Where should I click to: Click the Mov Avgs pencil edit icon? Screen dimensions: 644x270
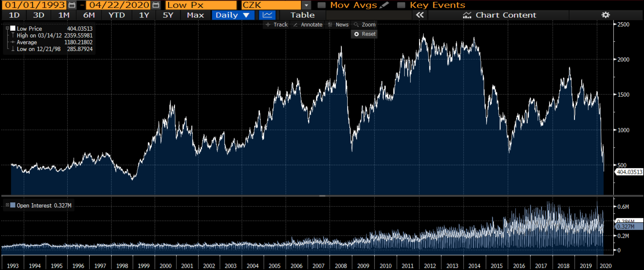(x=384, y=5)
